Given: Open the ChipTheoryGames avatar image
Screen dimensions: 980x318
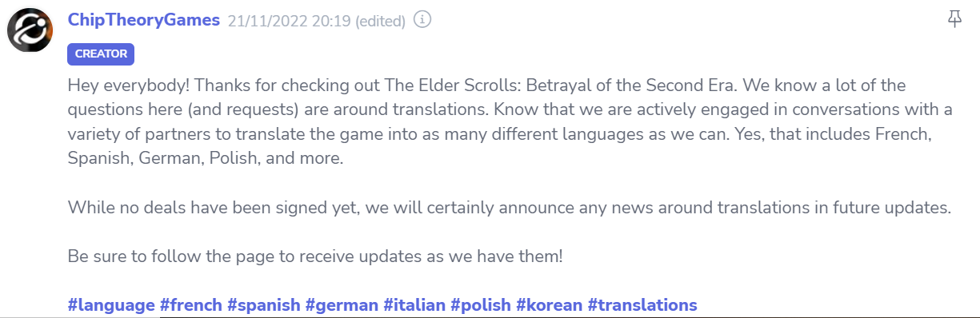Looking at the screenshot, I should coord(30,31).
